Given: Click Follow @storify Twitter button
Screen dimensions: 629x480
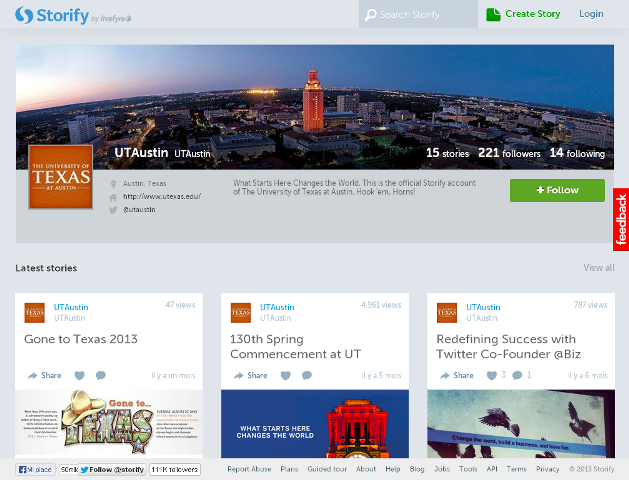Looking at the screenshot, I should (112, 469).
